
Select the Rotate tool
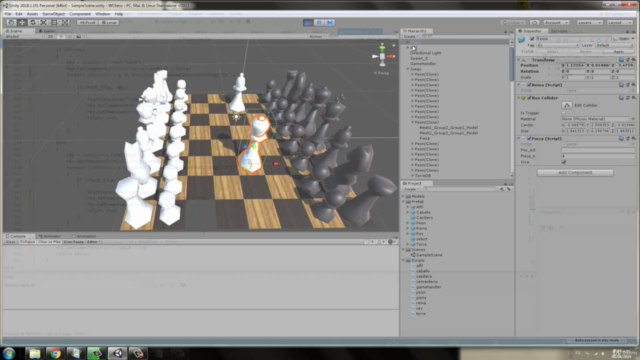(33, 22)
